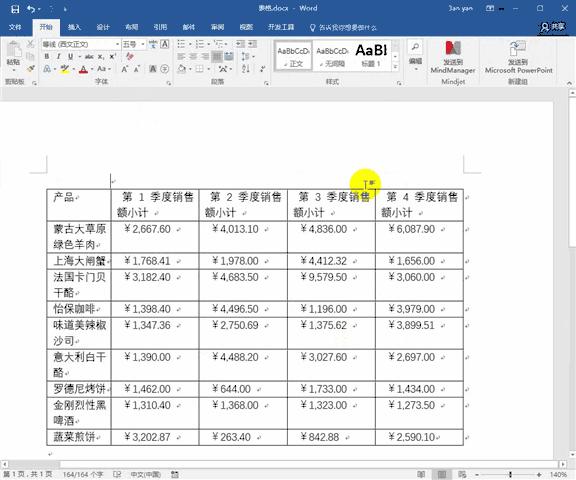
Task: Click the red font color button
Action: click(x=83, y=69)
